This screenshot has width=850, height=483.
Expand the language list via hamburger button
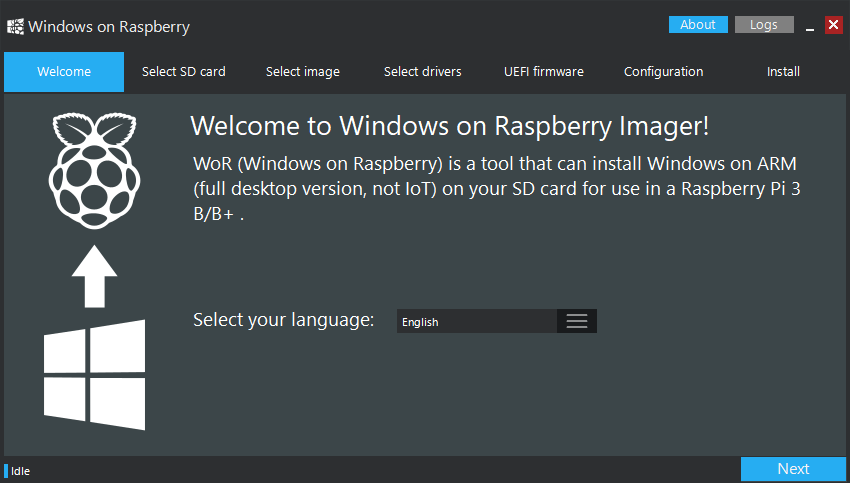(577, 321)
